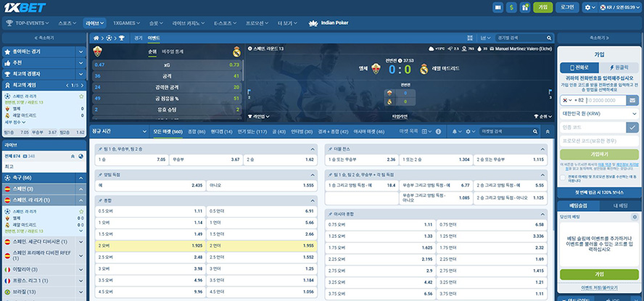Switch registration to phone method
This screenshot has height=301, width=644.
click(579, 67)
